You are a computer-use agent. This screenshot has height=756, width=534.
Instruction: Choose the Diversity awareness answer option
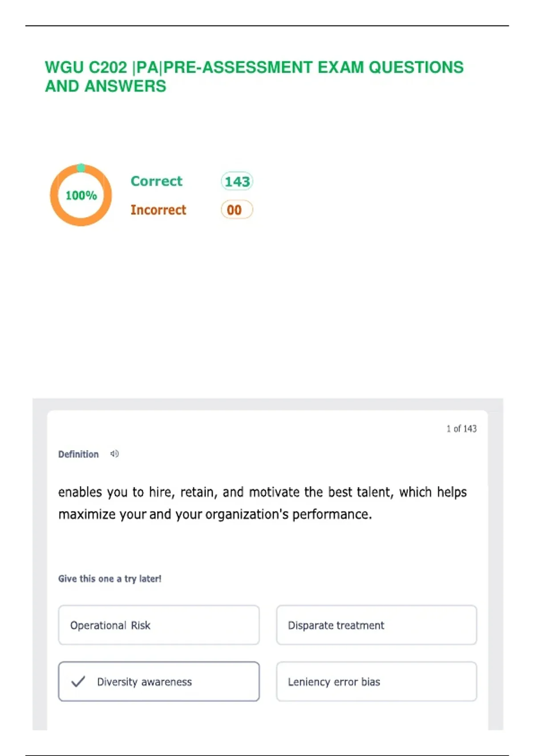click(x=159, y=681)
